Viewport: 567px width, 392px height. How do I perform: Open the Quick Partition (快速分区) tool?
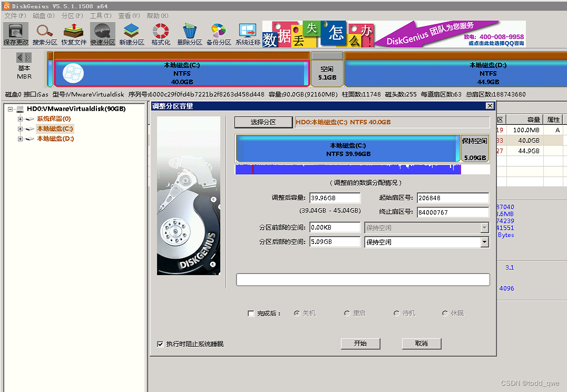[103, 34]
